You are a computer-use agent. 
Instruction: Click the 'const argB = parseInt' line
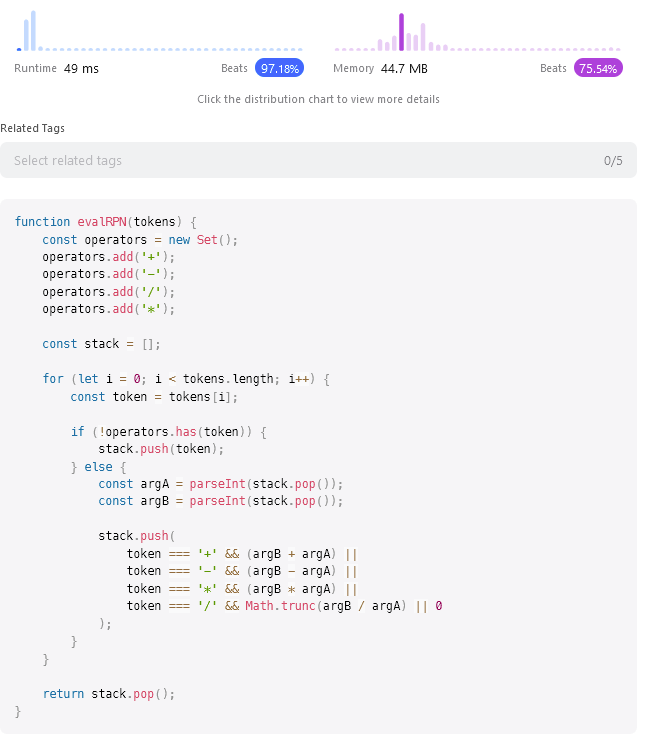click(x=221, y=501)
